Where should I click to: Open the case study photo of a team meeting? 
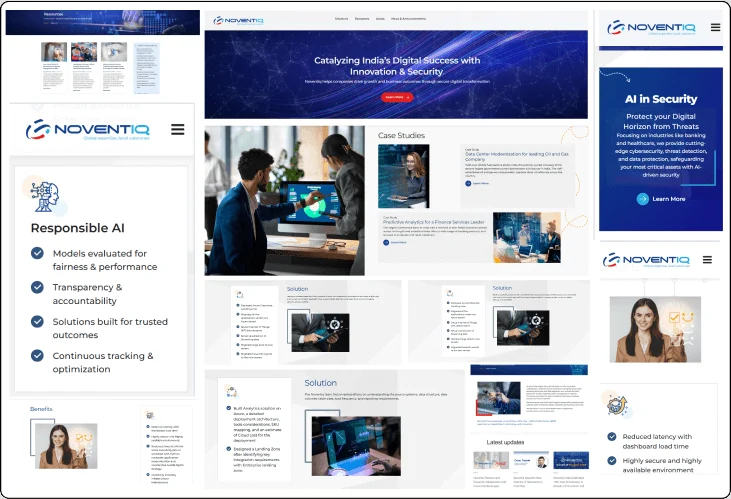point(527,237)
